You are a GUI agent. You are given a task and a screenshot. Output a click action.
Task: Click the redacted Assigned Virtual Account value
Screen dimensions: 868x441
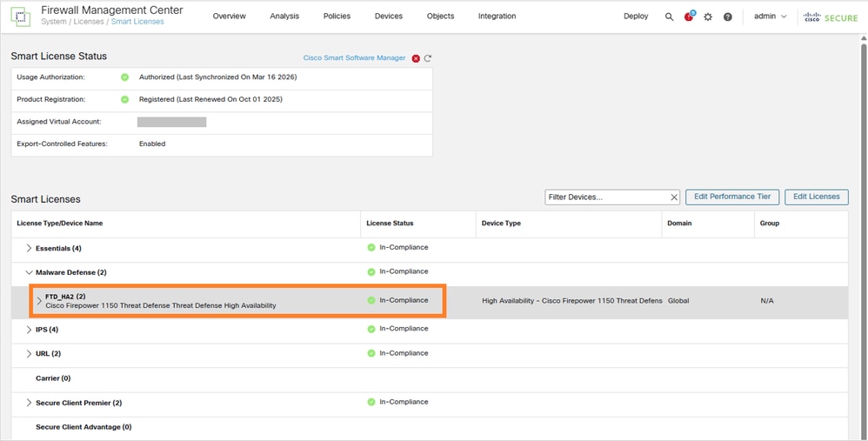point(171,122)
